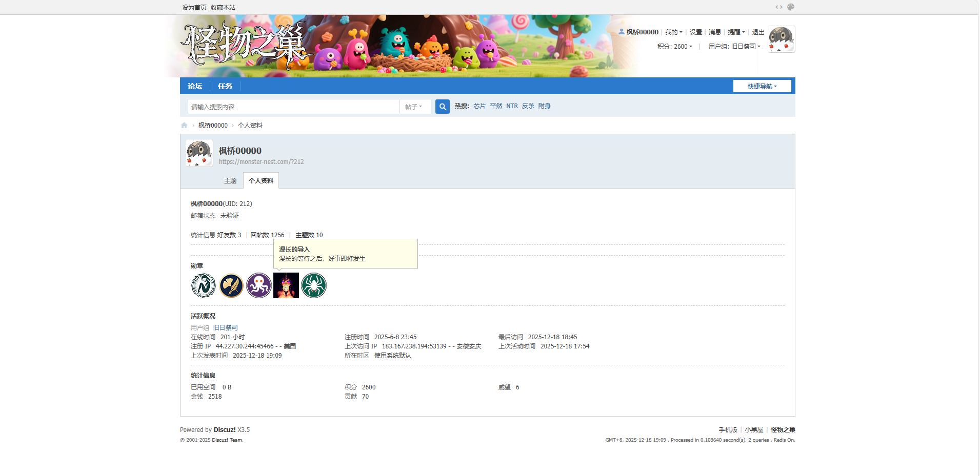Click the 金钱 2518 value
980x476 pixels.
[215, 397]
